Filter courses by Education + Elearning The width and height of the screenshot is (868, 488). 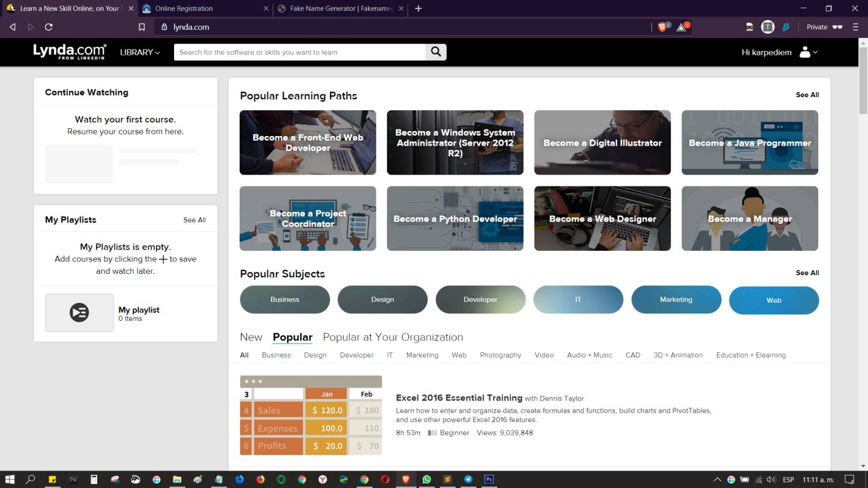click(751, 355)
